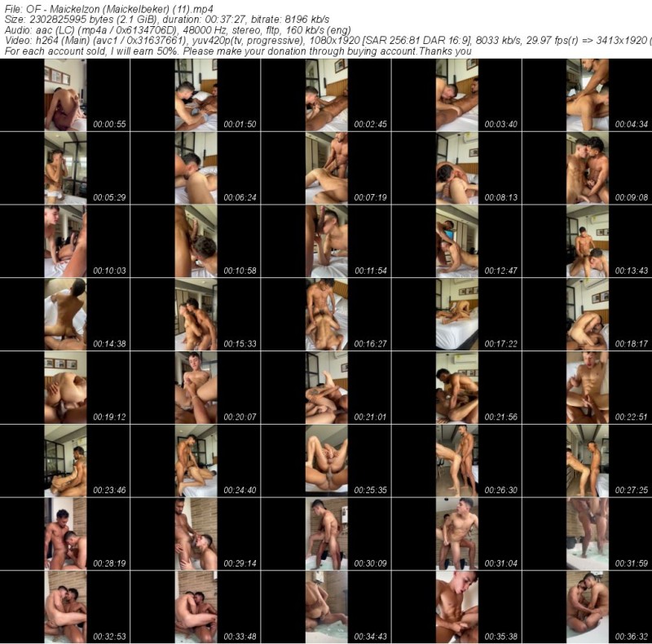The width and height of the screenshot is (652, 644).
Task: Open the thumbnail at 00:34:43
Action: point(326,607)
